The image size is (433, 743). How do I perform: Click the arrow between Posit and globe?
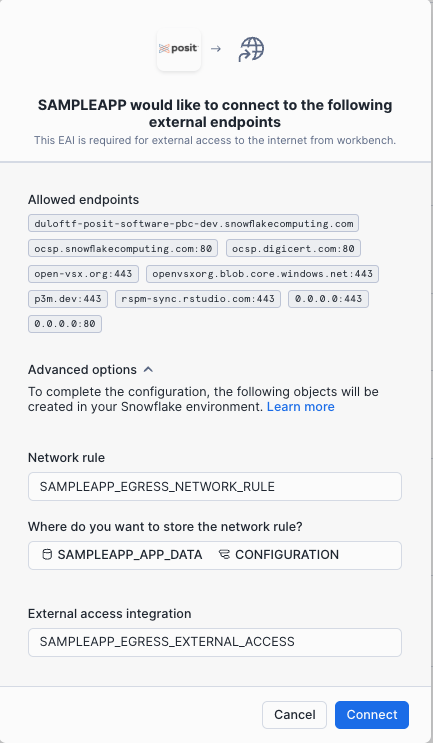coord(216,49)
